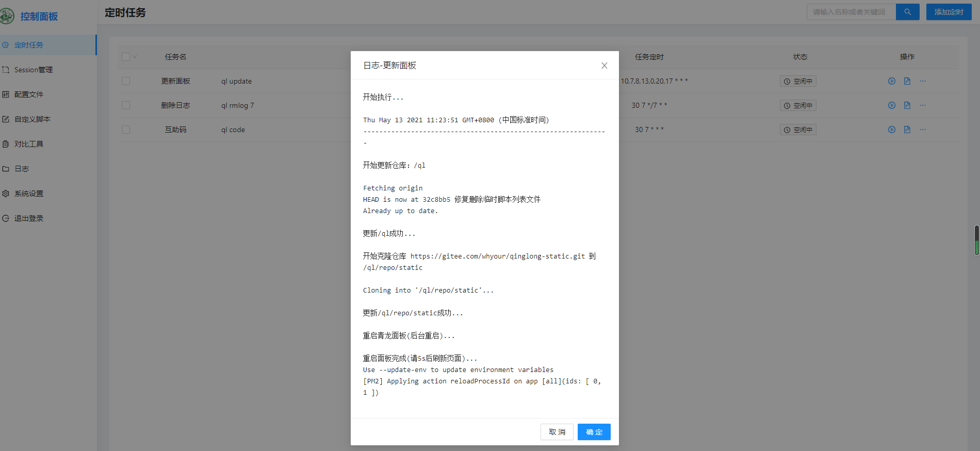The width and height of the screenshot is (980, 451).
Task: Open the log icon for 更新面板 row
Action: pyautogui.click(x=907, y=81)
